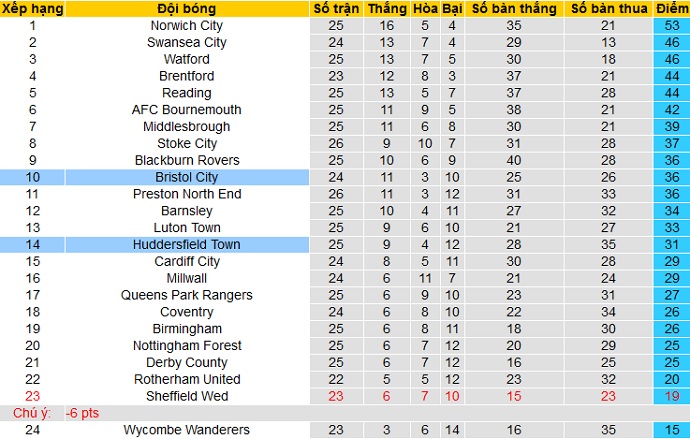This screenshot has width=690, height=439.
Task: Select the Swansea City row
Action: 187,42
